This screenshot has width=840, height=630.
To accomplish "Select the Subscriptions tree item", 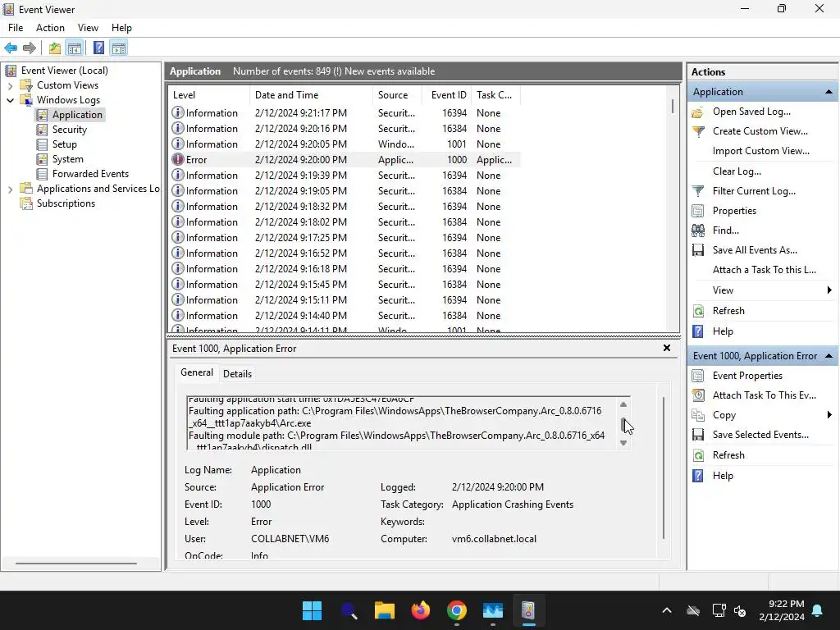I will coord(66,203).
